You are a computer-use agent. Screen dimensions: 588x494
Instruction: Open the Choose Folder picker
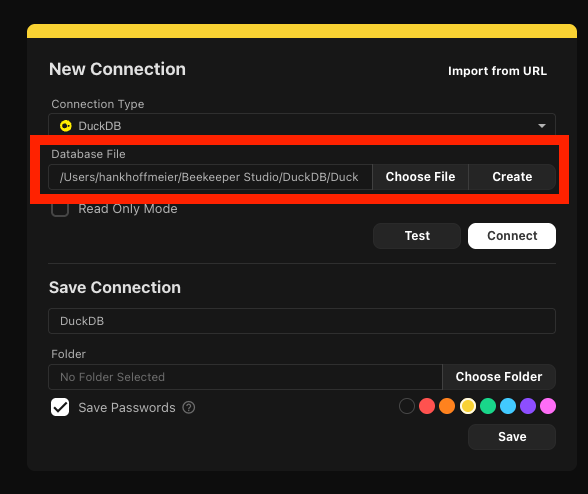point(499,377)
